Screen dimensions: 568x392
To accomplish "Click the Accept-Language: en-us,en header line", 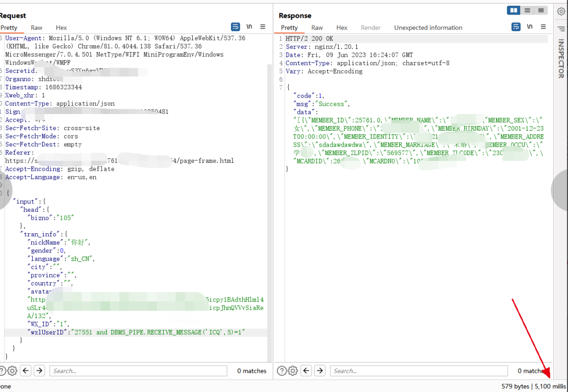I will [x=51, y=177].
